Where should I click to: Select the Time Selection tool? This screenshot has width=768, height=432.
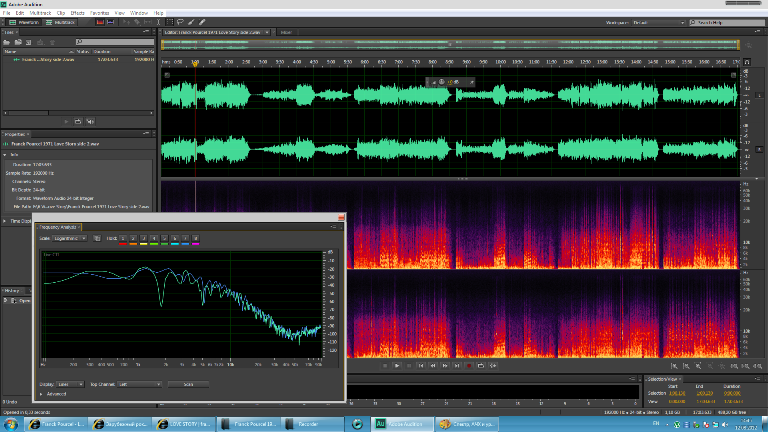(x=159, y=22)
